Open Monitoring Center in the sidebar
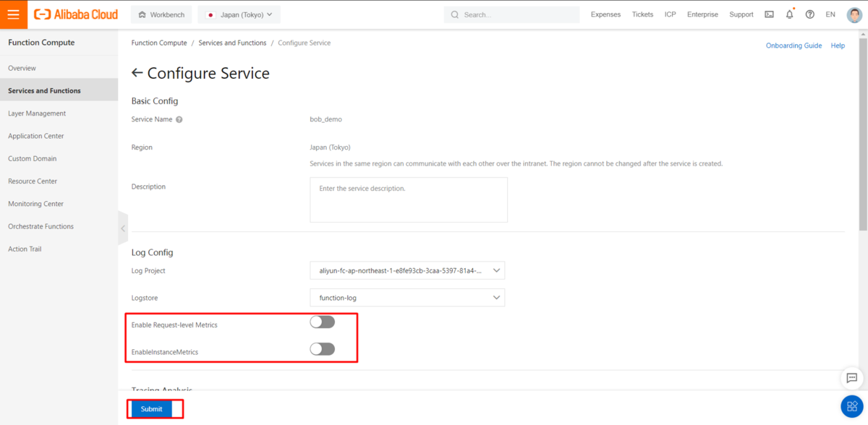This screenshot has width=868, height=425. coord(59,204)
